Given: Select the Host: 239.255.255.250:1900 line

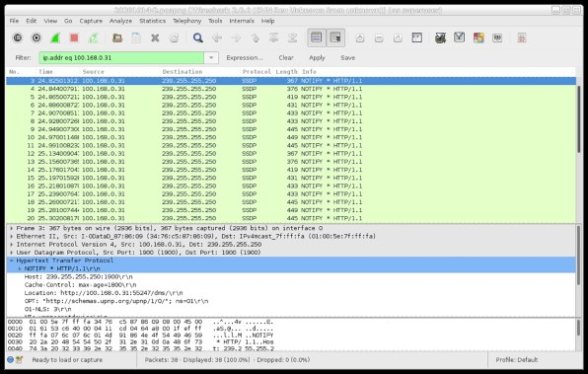Looking at the screenshot, I should pyautogui.click(x=78, y=277).
